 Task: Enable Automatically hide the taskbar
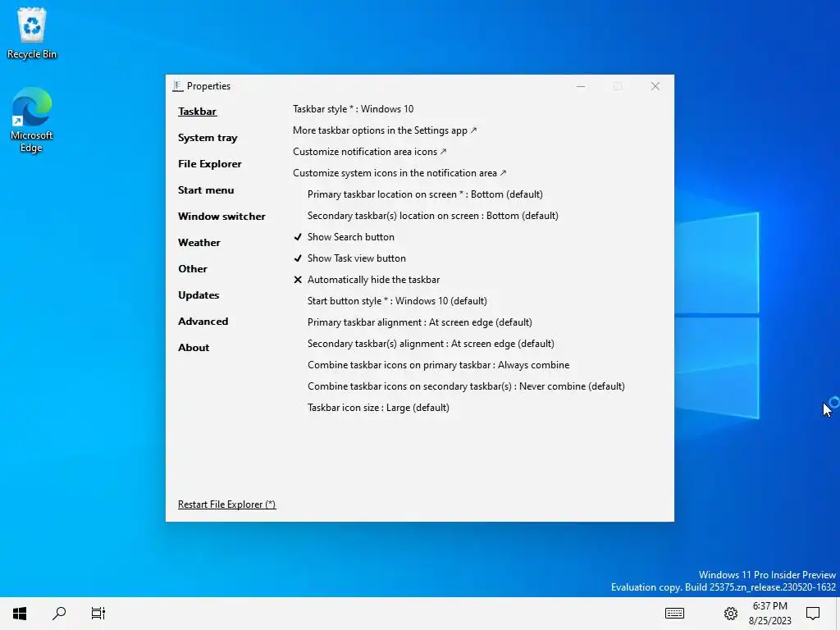click(x=367, y=280)
